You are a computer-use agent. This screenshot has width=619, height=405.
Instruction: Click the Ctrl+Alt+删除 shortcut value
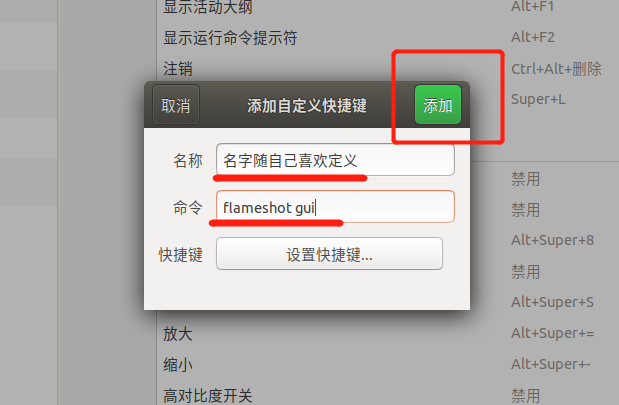point(556,69)
